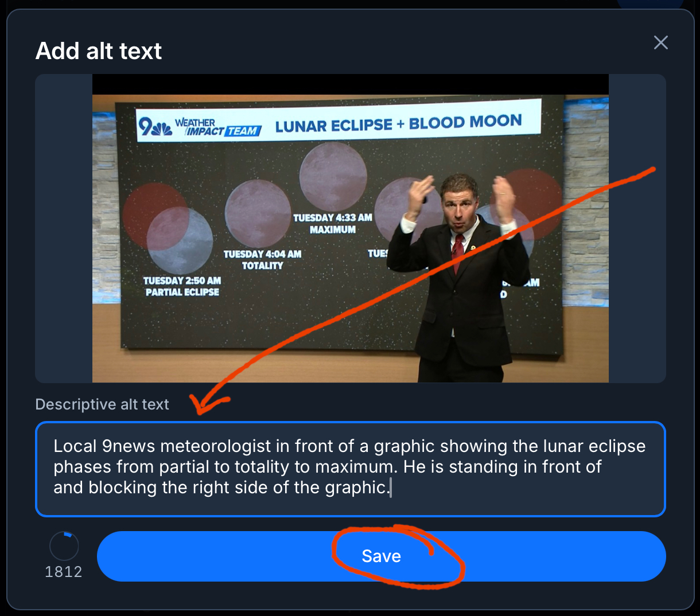Close the Add alt text dialog
Screen dimensions: 700x616
(x=660, y=42)
